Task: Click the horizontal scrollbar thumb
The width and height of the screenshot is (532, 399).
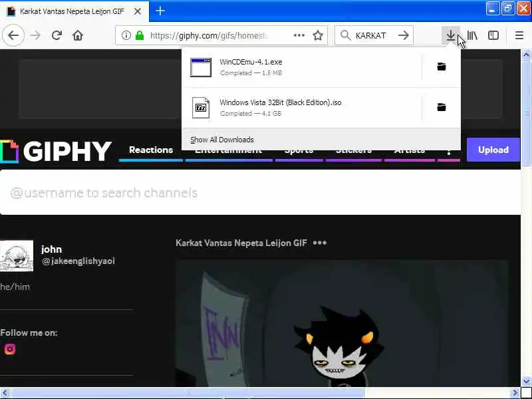Action: pos(188,393)
